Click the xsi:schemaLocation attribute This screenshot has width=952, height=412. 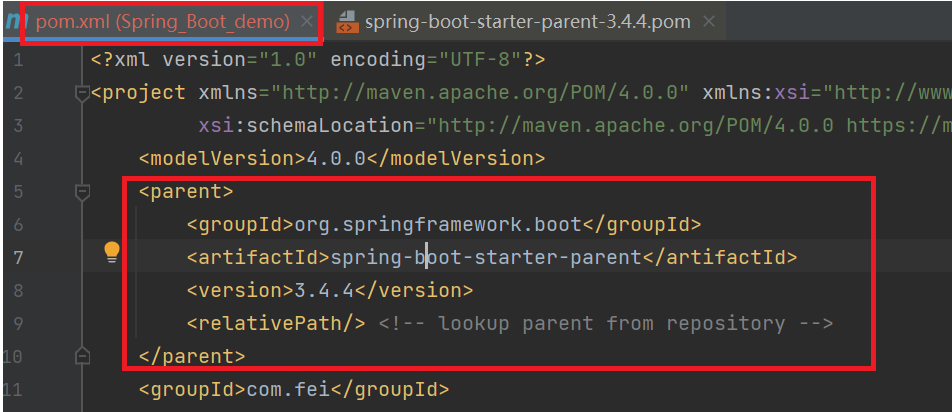tap(306, 126)
